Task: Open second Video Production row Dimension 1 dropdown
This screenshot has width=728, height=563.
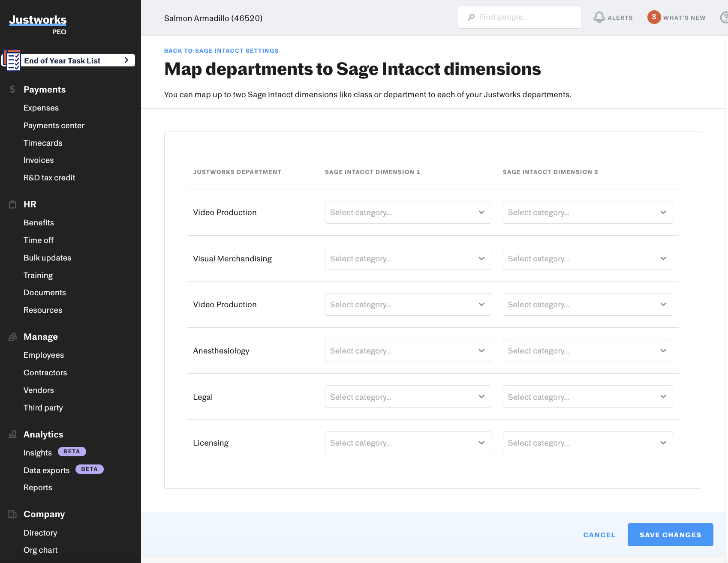Action: [408, 304]
